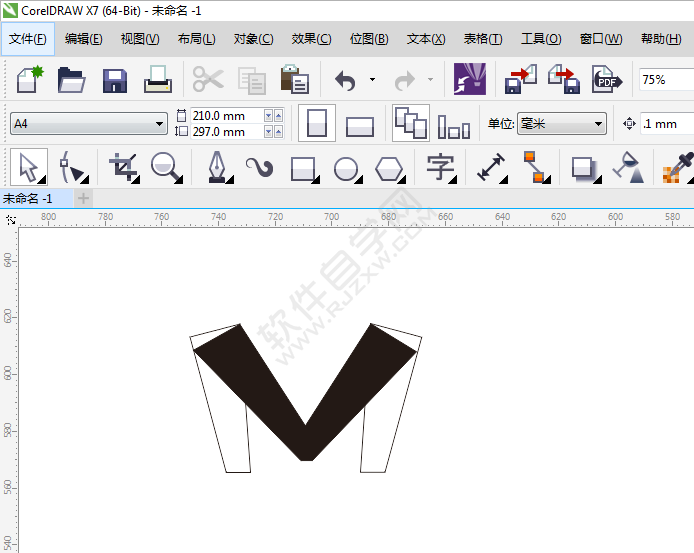Add a new document tab with plus

coord(84,198)
